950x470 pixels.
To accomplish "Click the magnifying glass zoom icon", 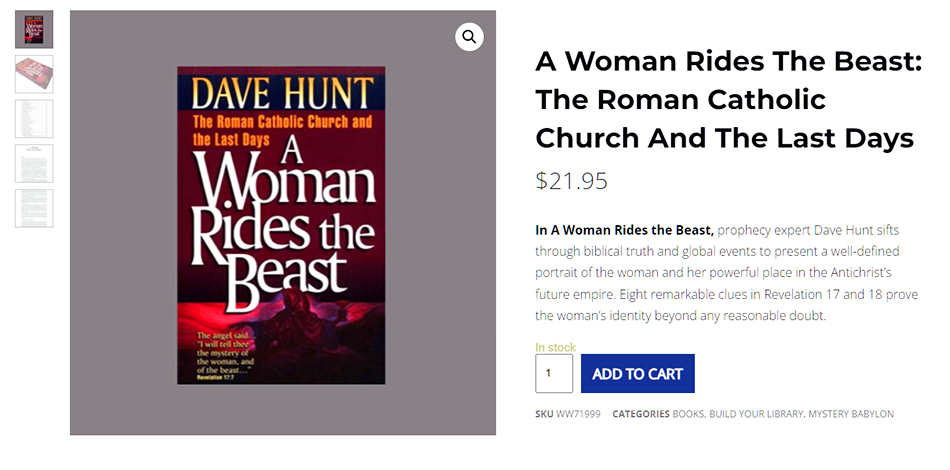I will (x=469, y=37).
